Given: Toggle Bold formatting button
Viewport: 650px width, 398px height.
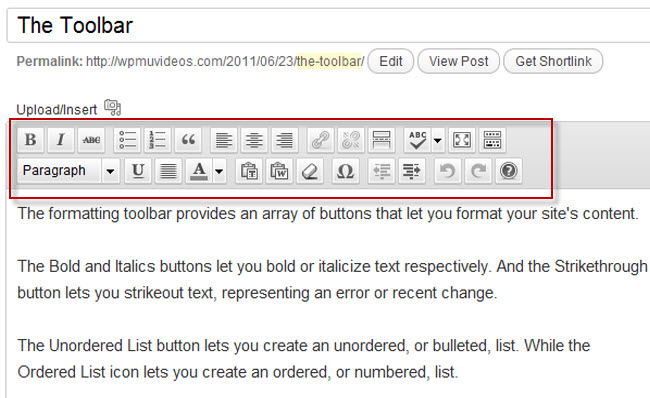Looking at the screenshot, I should (x=30, y=140).
